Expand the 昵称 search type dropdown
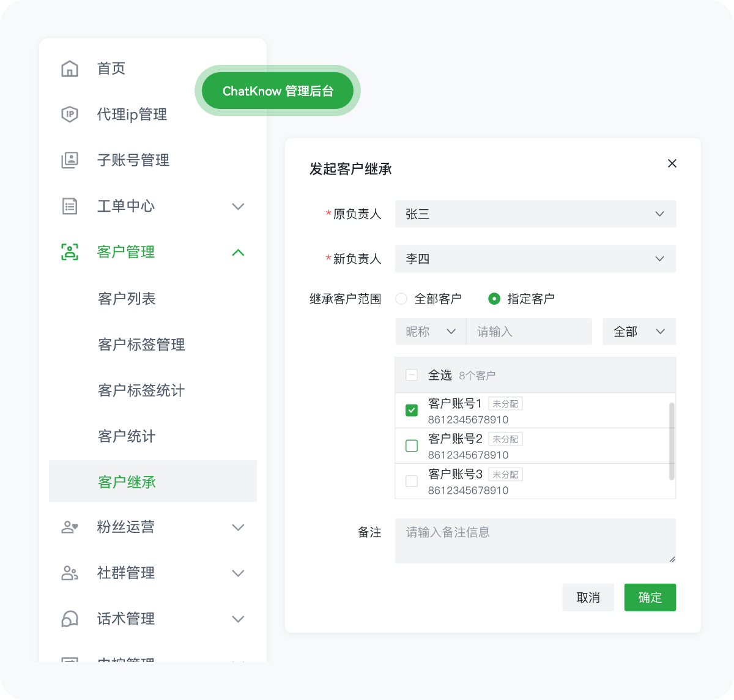 (431, 332)
